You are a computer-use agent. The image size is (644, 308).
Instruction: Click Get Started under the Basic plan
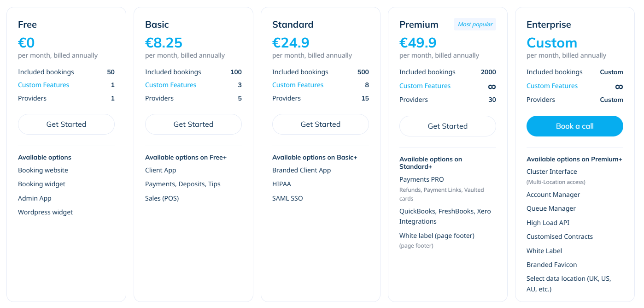(x=193, y=124)
